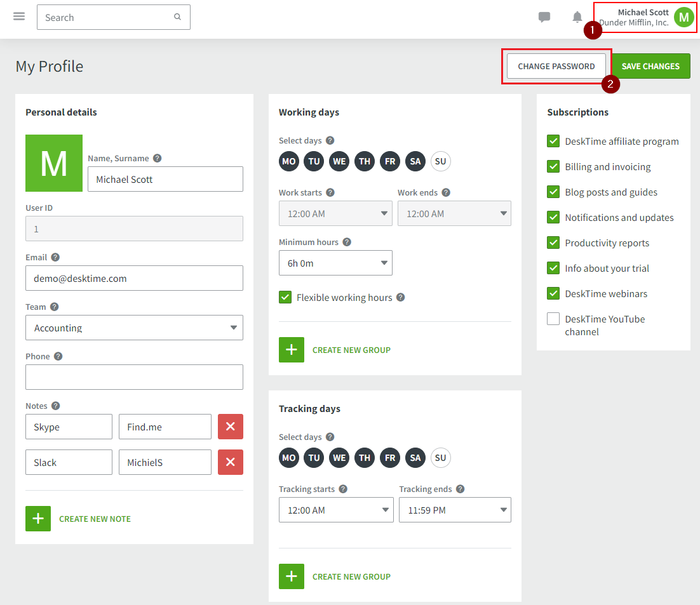Click the Change Password button
The image size is (700, 605).
(556, 67)
